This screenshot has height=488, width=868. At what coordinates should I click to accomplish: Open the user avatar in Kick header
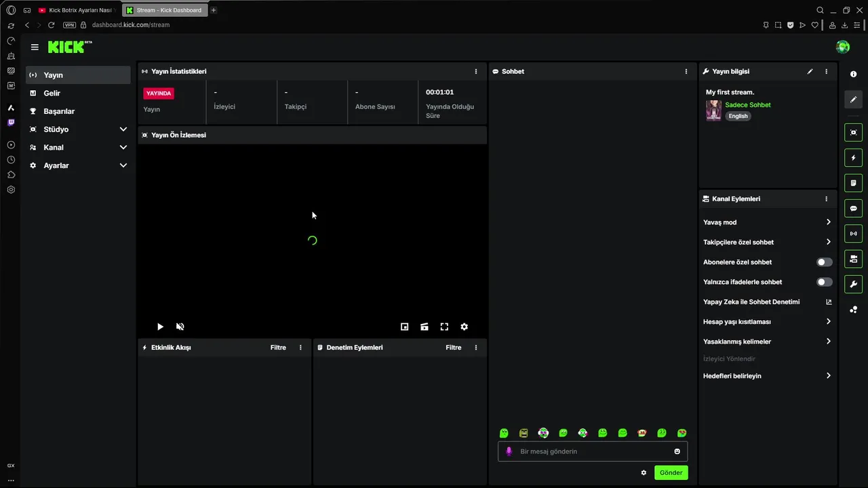click(x=843, y=47)
